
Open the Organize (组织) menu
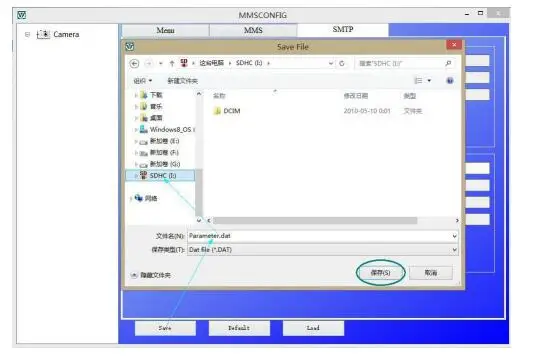(143, 81)
